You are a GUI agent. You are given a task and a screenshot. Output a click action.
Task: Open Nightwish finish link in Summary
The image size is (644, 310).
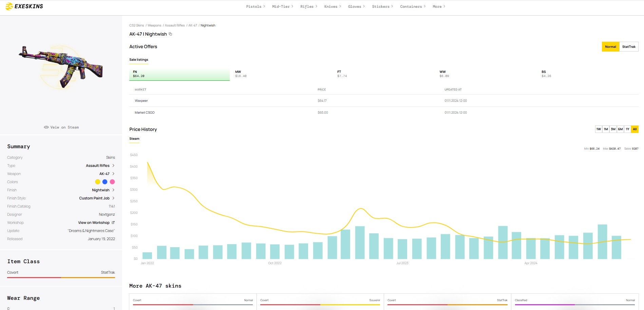[103, 190]
